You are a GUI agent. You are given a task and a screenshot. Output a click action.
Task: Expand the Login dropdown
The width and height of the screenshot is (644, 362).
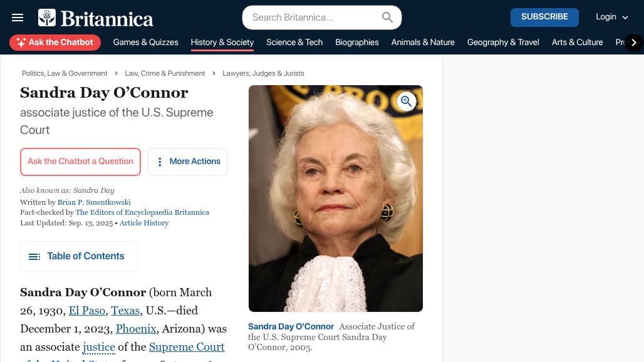point(612,17)
